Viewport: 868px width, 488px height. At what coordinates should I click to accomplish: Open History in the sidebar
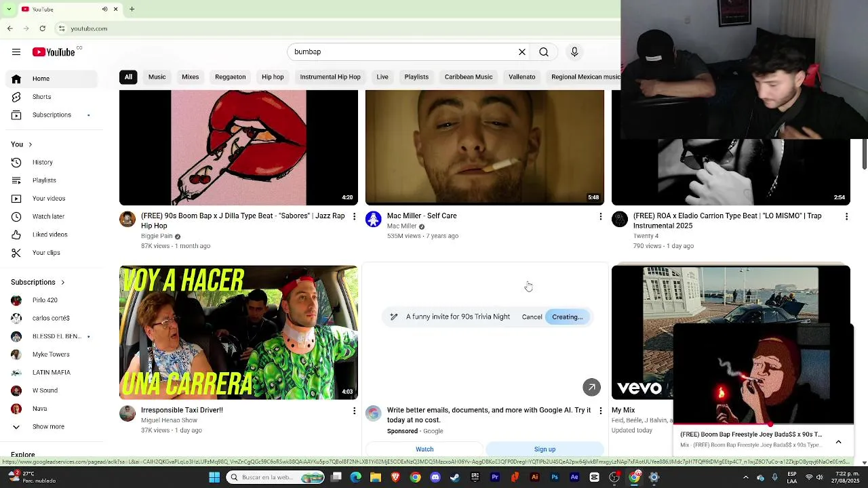pos(52,163)
